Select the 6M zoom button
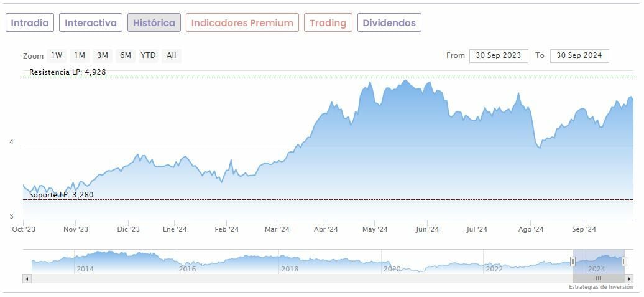Viewport: 644px width, 297px height. point(126,55)
